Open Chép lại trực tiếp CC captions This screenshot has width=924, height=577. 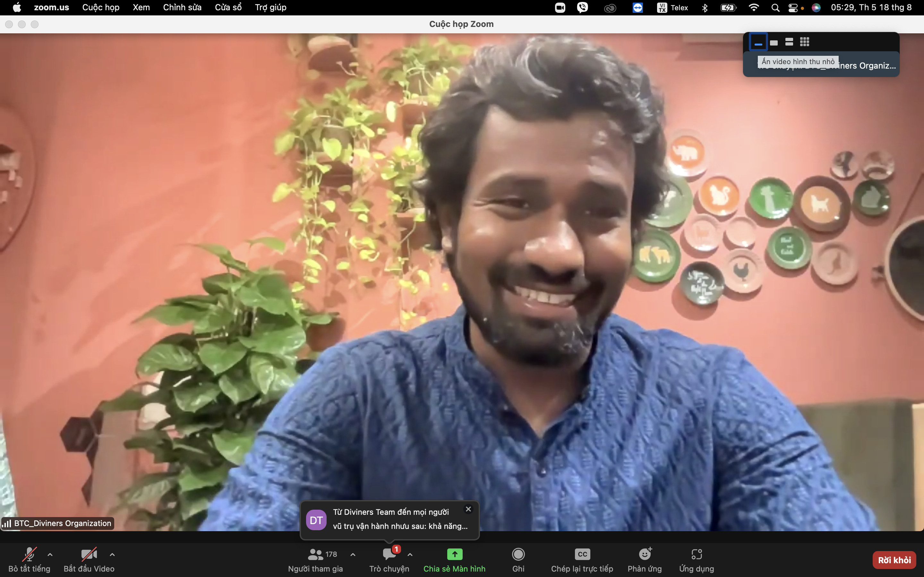(x=582, y=554)
